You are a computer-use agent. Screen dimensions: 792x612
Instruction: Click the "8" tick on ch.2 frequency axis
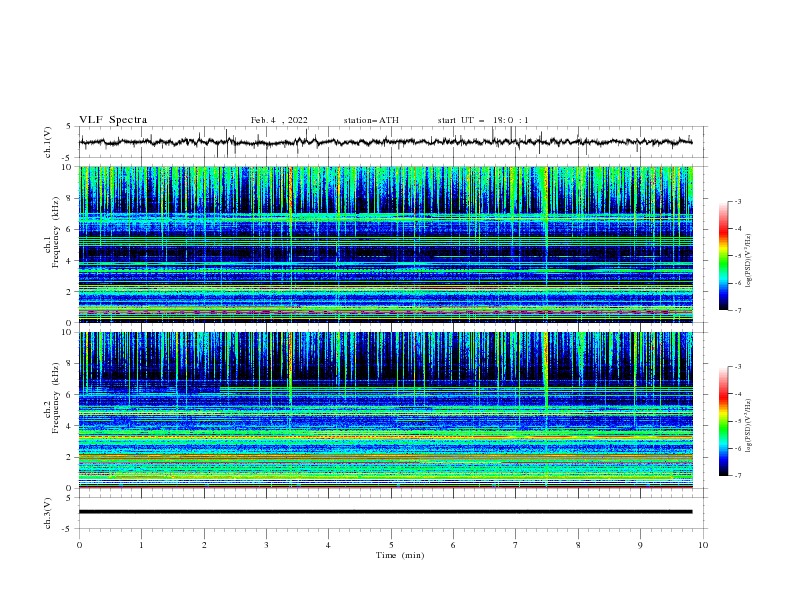[x=71, y=364]
